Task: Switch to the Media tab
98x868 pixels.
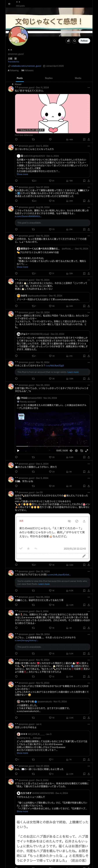Action: coord(78,78)
